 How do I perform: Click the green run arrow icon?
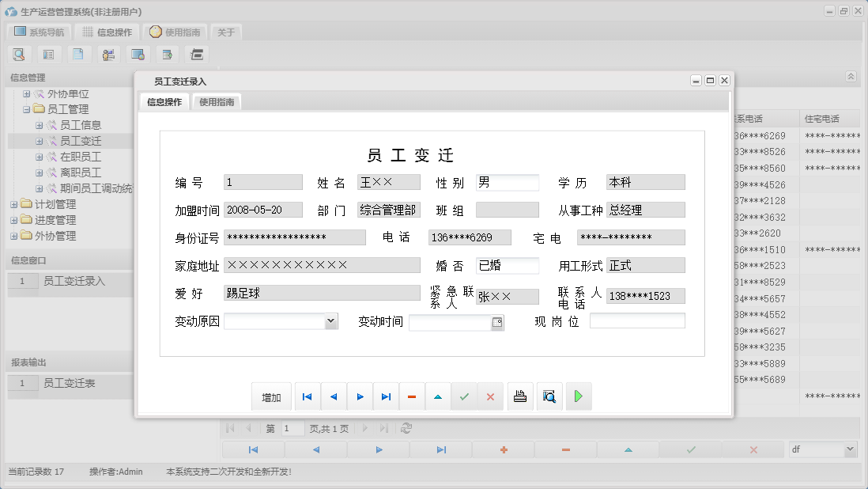point(578,396)
